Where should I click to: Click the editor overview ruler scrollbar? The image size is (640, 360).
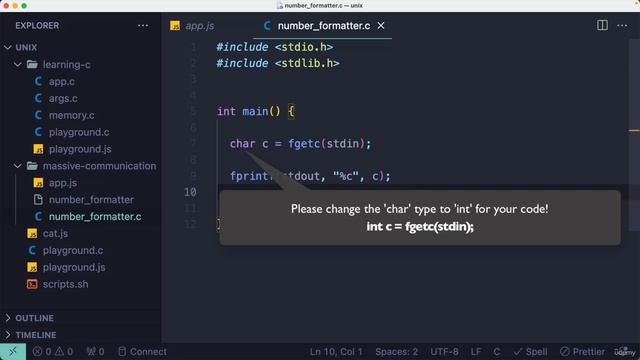(x=634, y=135)
